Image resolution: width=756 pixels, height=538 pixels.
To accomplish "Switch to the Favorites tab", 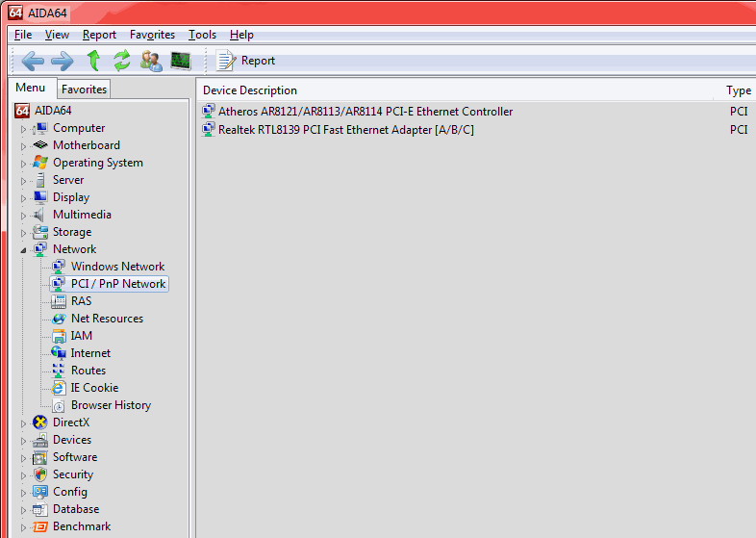I will [x=84, y=90].
